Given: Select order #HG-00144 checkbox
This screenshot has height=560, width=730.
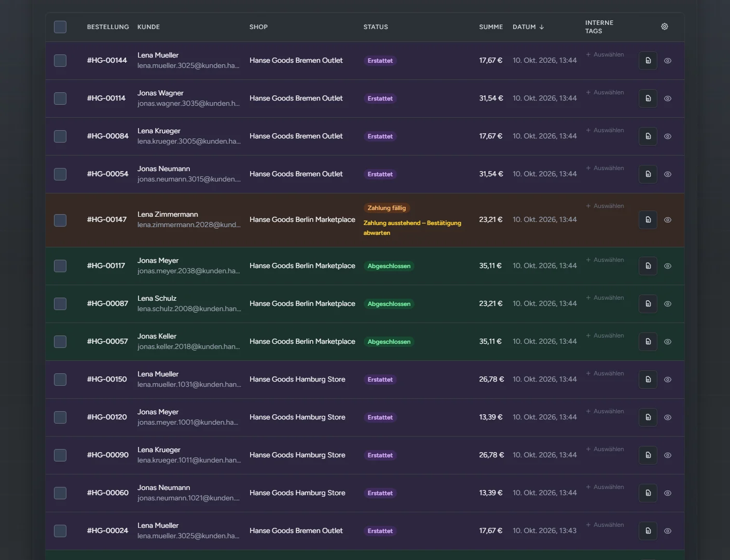Looking at the screenshot, I should [60, 61].
